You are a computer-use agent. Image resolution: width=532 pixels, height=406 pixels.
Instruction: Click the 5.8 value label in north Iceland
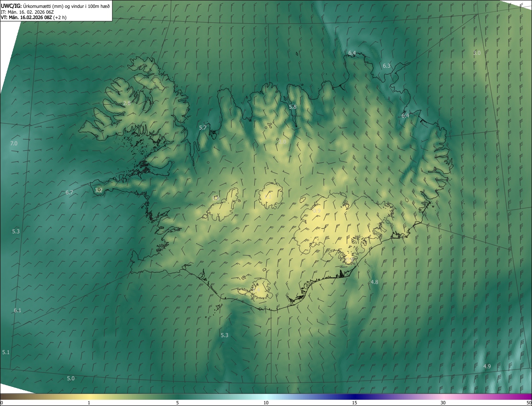[293, 107]
